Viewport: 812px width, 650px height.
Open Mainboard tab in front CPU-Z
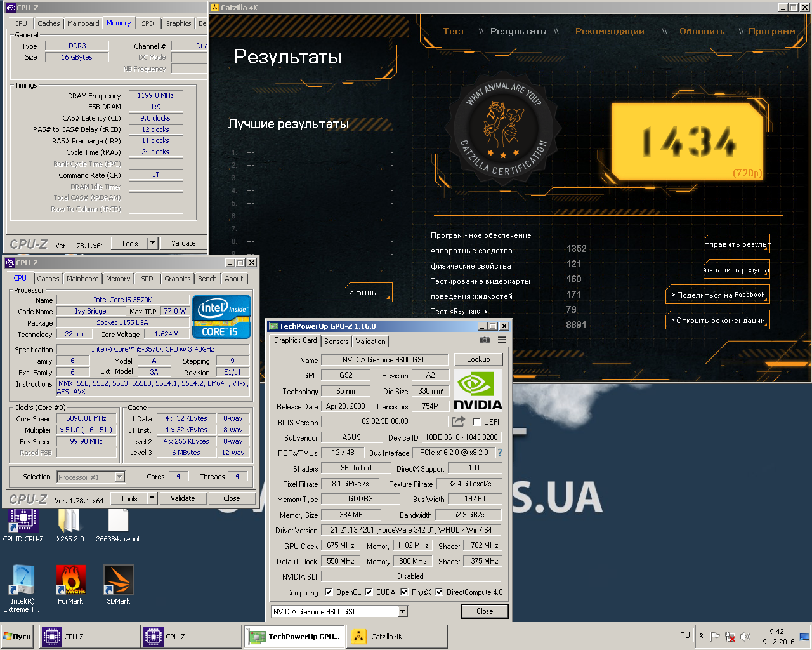pyautogui.click(x=82, y=279)
